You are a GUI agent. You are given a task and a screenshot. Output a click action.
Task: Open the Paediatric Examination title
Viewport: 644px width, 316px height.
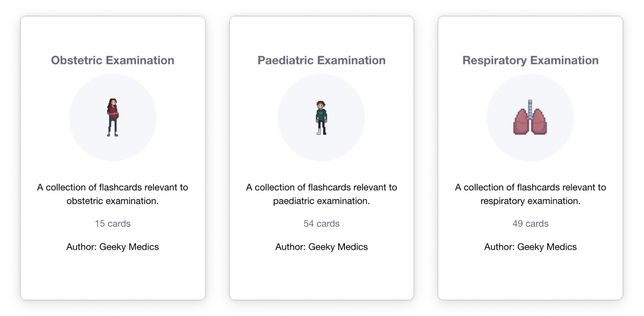click(x=322, y=60)
